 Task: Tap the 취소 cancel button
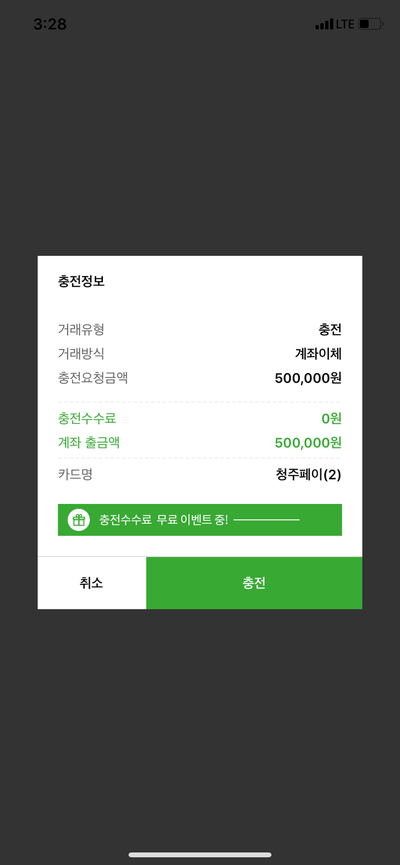[92, 583]
